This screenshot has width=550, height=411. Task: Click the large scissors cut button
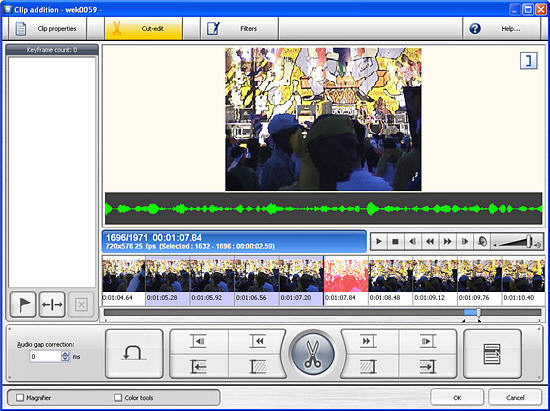(313, 353)
